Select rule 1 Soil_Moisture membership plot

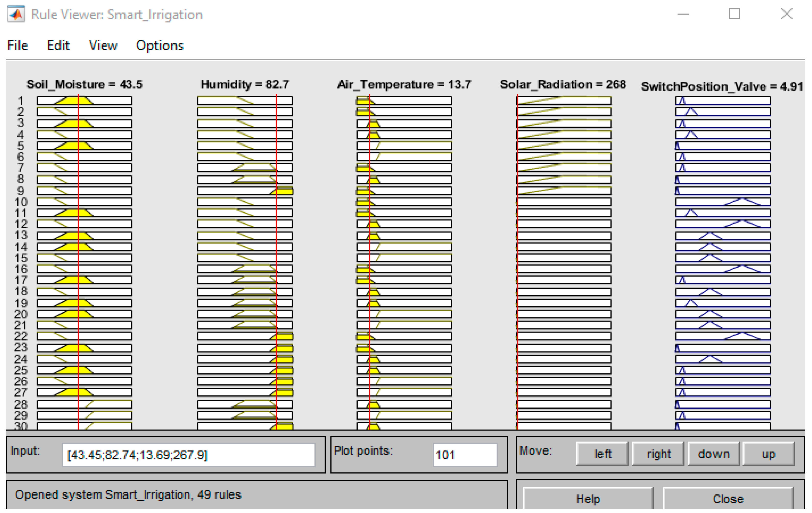(x=84, y=101)
